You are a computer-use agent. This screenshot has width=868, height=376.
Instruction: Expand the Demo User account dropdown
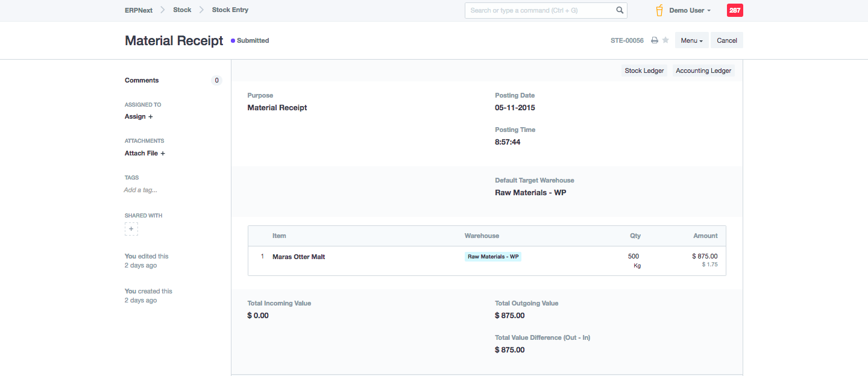690,10
